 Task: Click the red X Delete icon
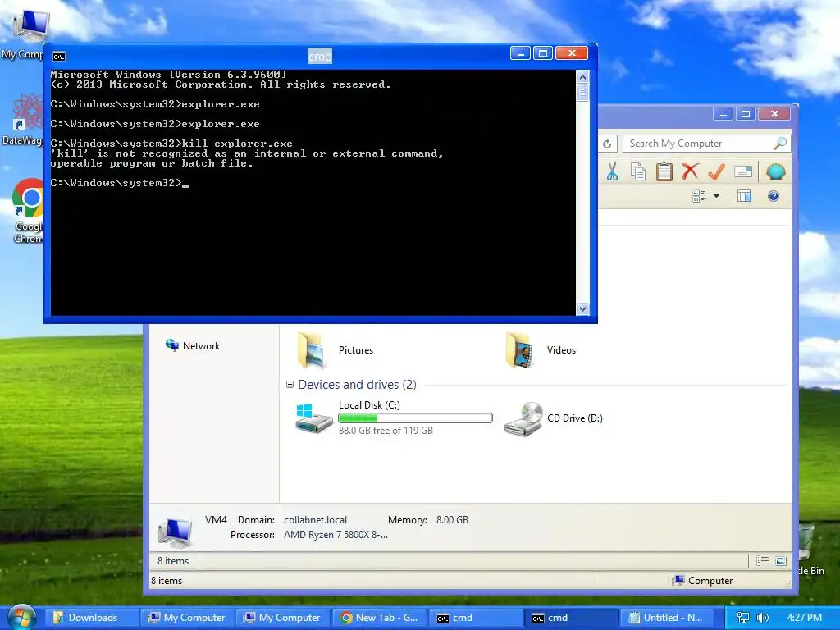691,172
